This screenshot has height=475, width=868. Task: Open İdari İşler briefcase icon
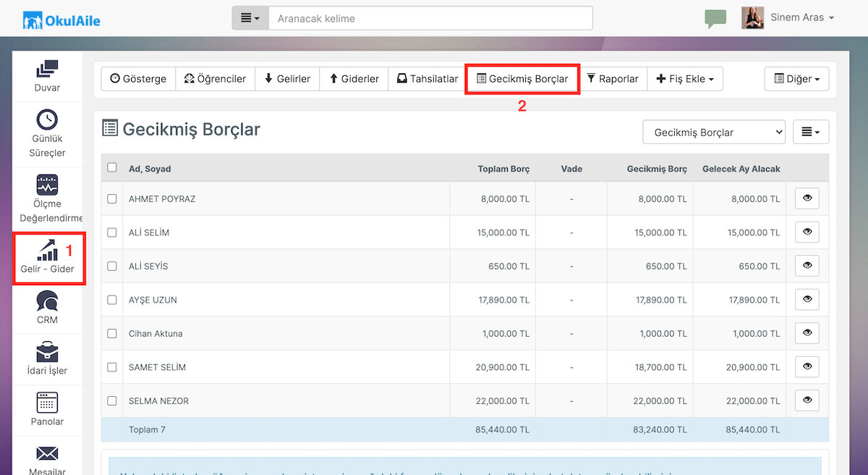point(47,352)
